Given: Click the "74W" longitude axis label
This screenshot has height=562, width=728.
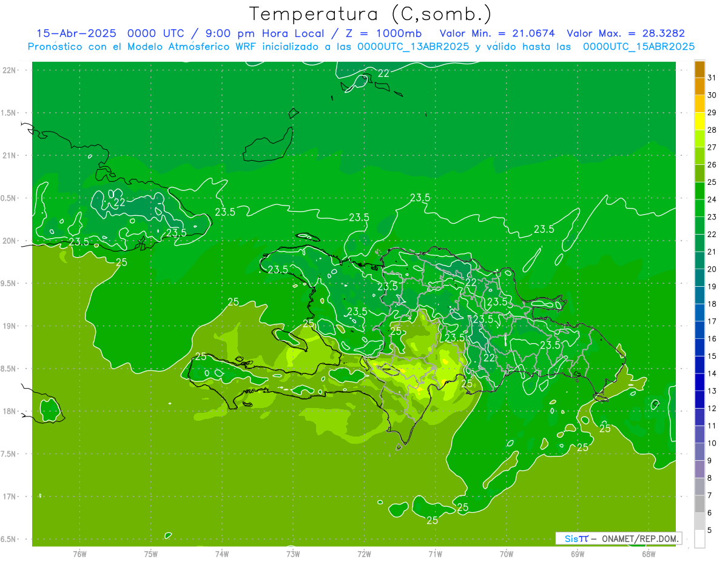Looking at the screenshot, I should (x=222, y=554).
